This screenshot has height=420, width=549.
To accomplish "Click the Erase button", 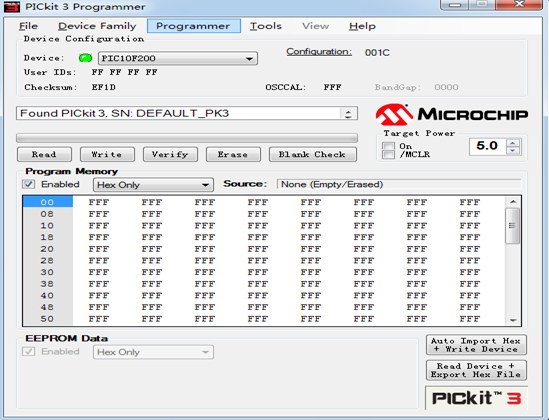I will click(x=233, y=154).
